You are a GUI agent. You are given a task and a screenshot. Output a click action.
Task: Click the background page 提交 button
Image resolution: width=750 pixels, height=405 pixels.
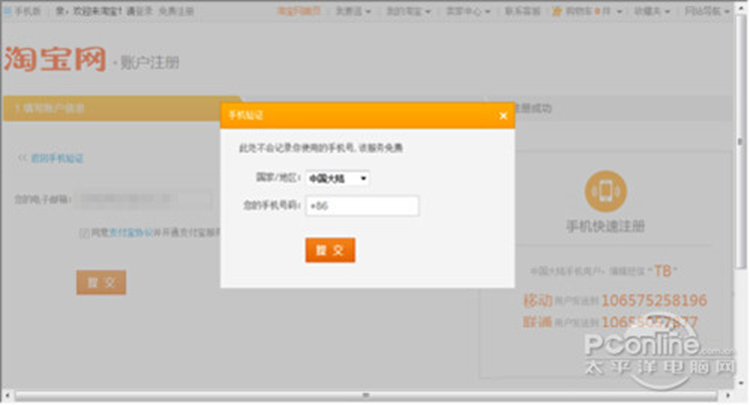[101, 283]
